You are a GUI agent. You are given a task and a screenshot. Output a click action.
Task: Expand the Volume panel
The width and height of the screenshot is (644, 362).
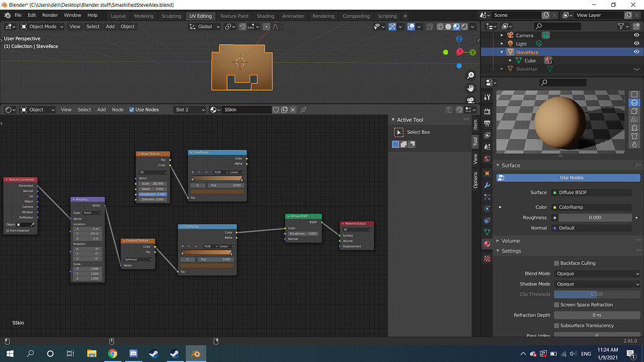[498, 241]
